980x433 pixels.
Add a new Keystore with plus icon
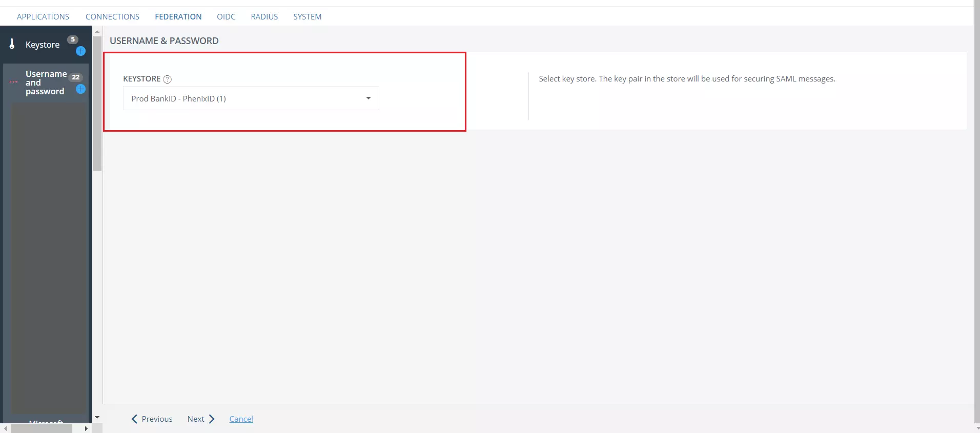pyautogui.click(x=80, y=51)
